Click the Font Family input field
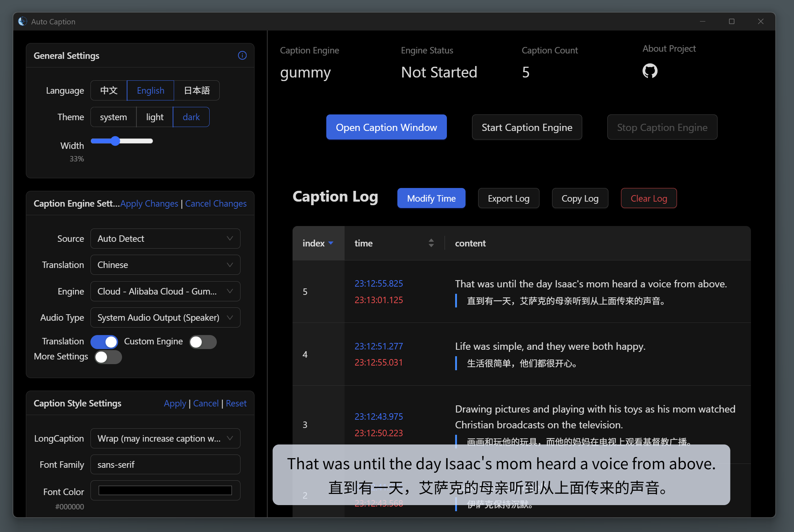This screenshot has width=794, height=532. (x=165, y=465)
